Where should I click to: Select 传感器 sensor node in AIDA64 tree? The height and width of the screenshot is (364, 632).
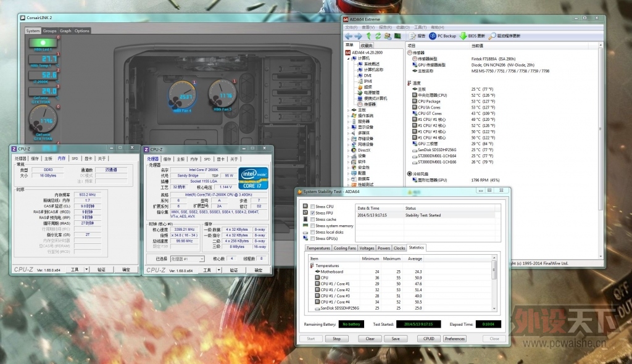[x=370, y=104]
